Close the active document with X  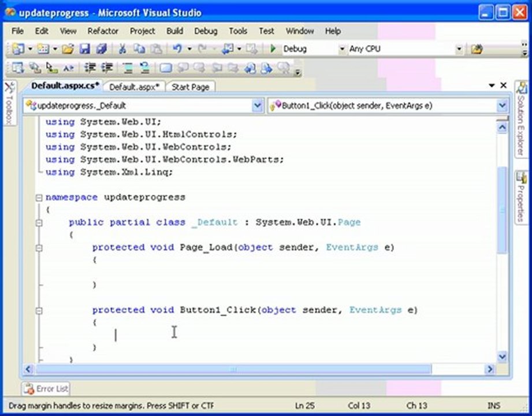coord(504,86)
